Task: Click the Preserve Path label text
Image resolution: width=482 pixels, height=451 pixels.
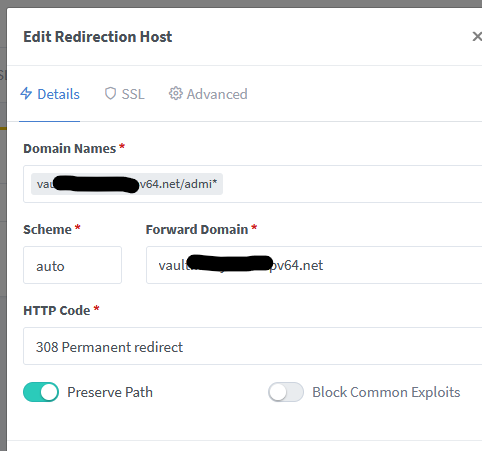Action: (x=110, y=392)
